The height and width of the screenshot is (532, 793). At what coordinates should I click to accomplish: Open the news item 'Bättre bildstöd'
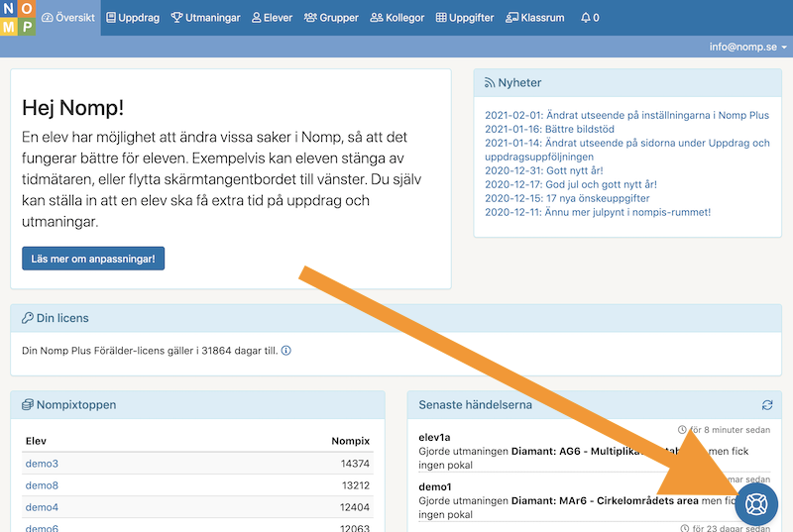click(x=550, y=129)
